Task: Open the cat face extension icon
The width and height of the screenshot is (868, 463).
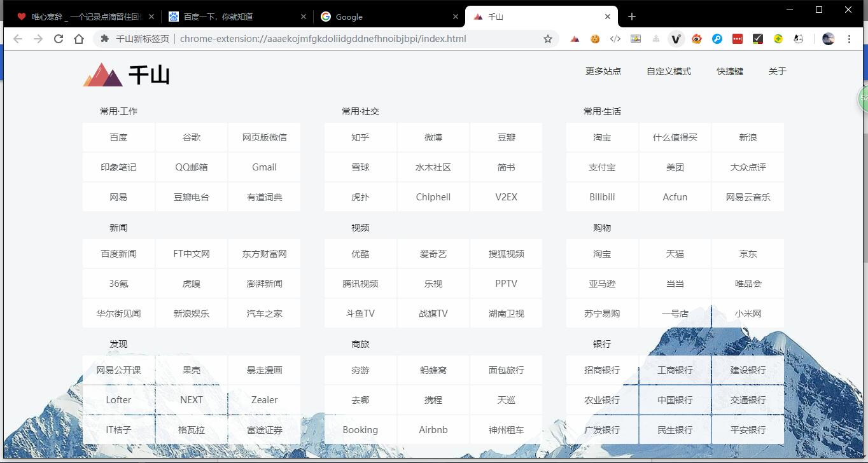Action: (799, 39)
